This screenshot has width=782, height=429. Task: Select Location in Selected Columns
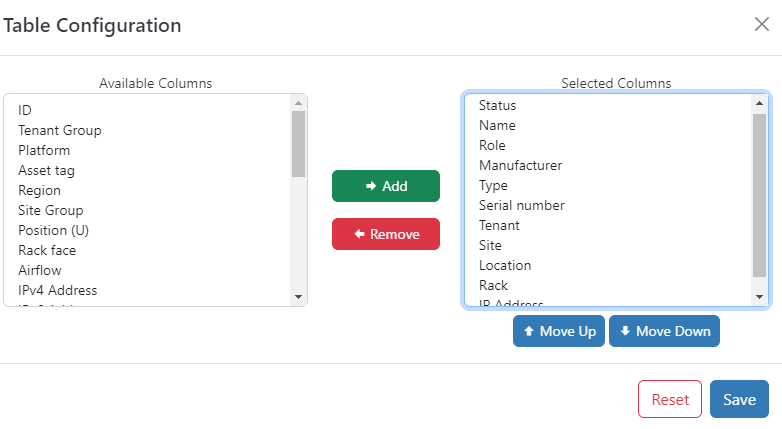(608, 265)
